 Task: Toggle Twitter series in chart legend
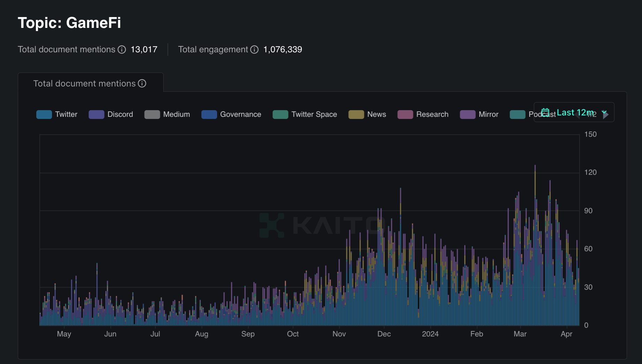pyautogui.click(x=57, y=114)
